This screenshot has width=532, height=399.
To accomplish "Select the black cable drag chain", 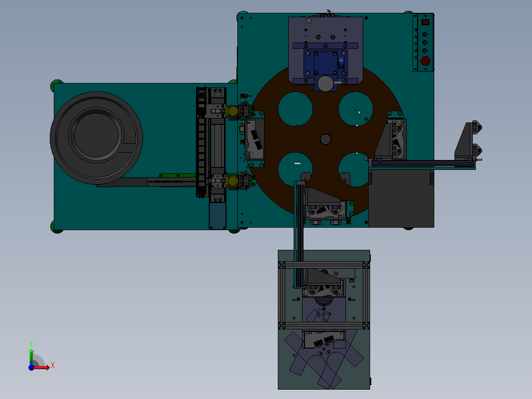I will (201, 142).
